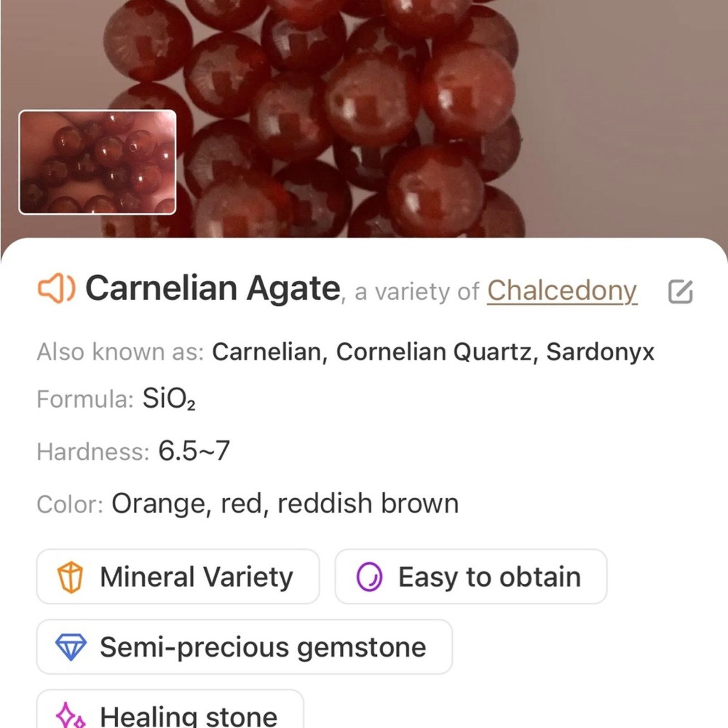Select the Easy to obtain tag
Image resolution: width=728 pixels, height=728 pixels.
click(471, 576)
